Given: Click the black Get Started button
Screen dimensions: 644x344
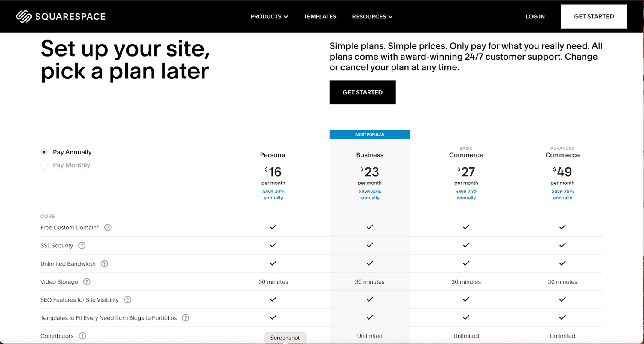Looking at the screenshot, I should pyautogui.click(x=362, y=92).
